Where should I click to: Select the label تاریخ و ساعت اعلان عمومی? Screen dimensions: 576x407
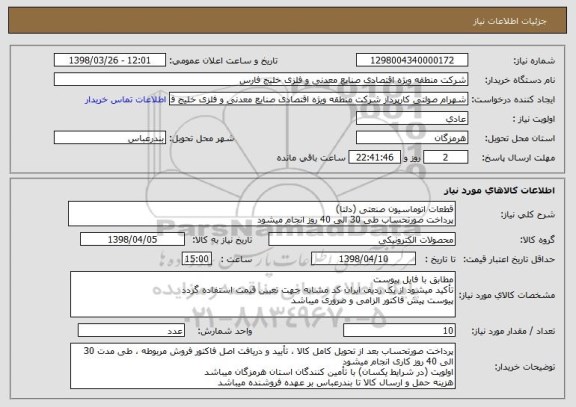coord(223,61)
